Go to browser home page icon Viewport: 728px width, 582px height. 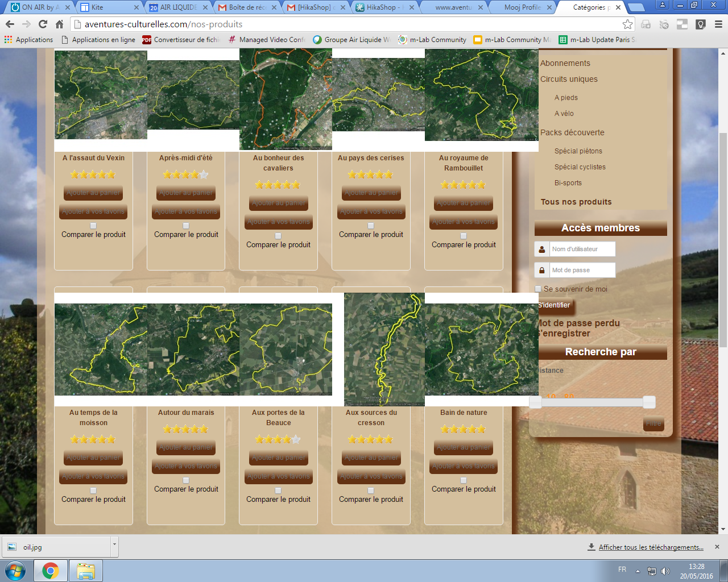(59, 24)
